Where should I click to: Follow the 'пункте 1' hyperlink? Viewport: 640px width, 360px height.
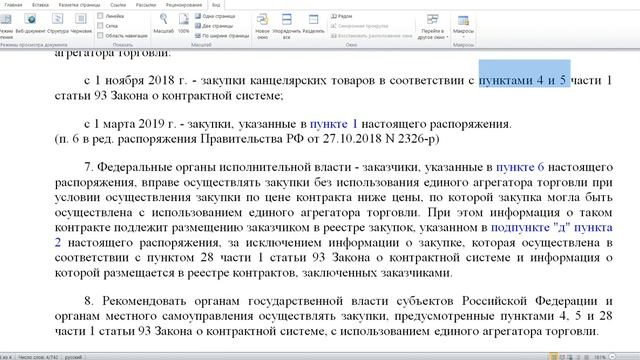tap(333, 124)
